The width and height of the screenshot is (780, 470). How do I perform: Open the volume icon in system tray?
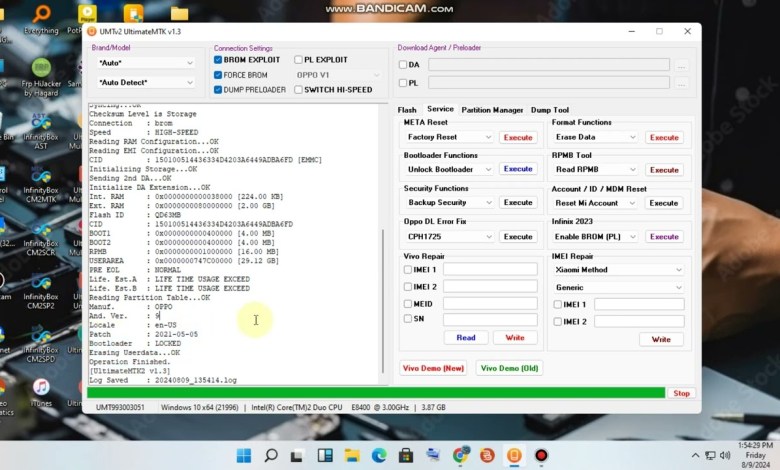pos(725,455)
